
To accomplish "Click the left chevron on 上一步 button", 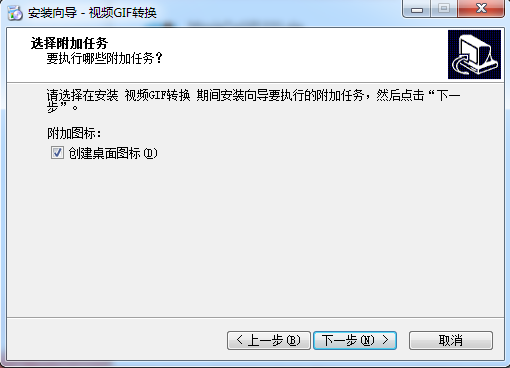I will click(239, 340).
